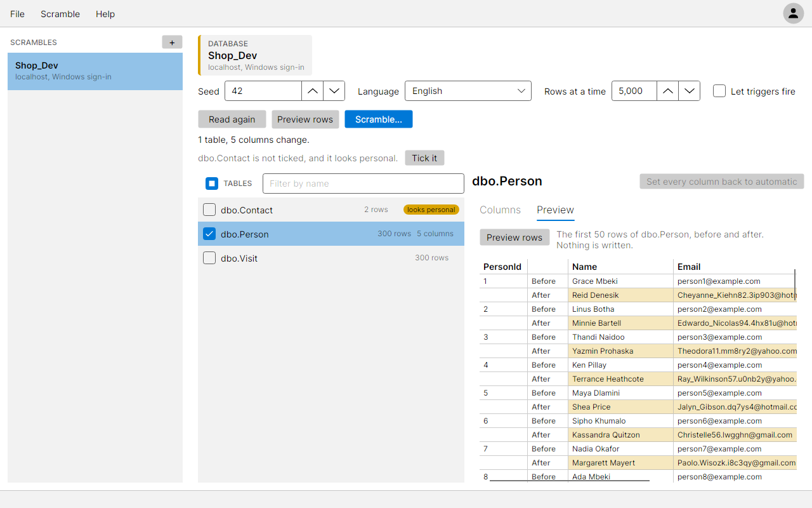812x508 pixels.
Task: Click the 5 columns label of dbo.Person
Action: pos(435,234)
